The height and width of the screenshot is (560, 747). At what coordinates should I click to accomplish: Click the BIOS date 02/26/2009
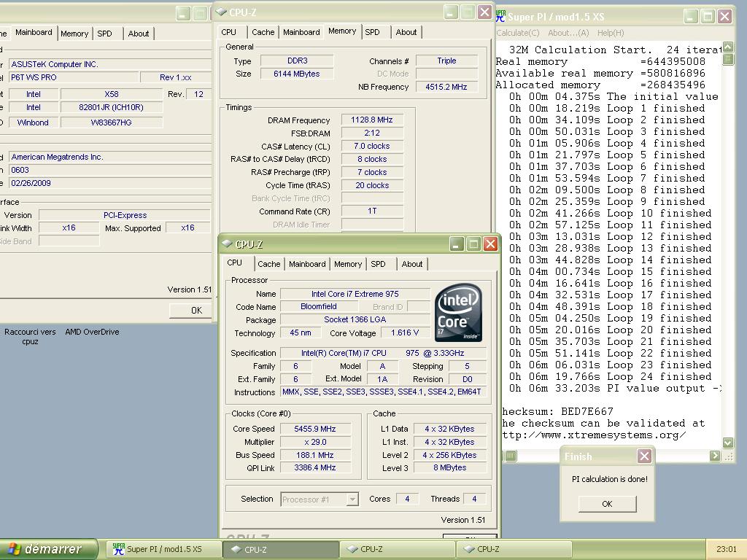click(111, 183)
